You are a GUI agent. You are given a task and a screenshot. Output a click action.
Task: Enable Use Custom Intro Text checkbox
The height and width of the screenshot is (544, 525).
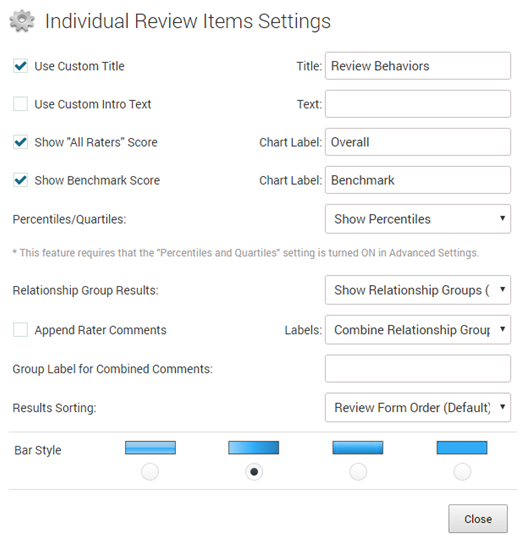[20, 104]
